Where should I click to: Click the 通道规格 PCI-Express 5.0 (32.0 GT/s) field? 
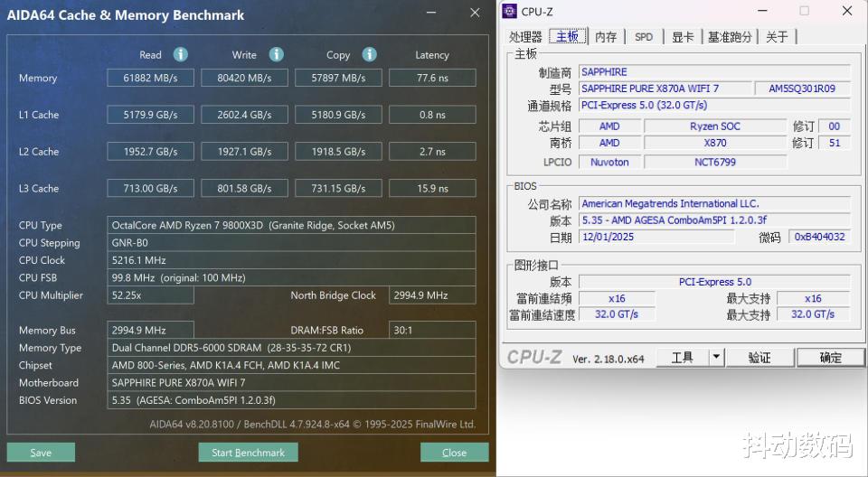click(714, 105)
